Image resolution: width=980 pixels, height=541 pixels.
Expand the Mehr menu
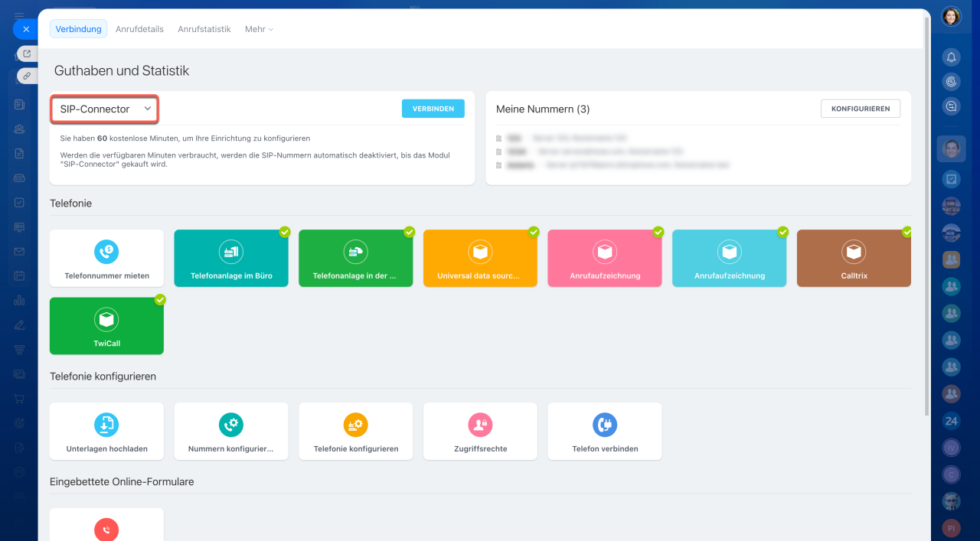pyautogui.click(x=259, y=29)
